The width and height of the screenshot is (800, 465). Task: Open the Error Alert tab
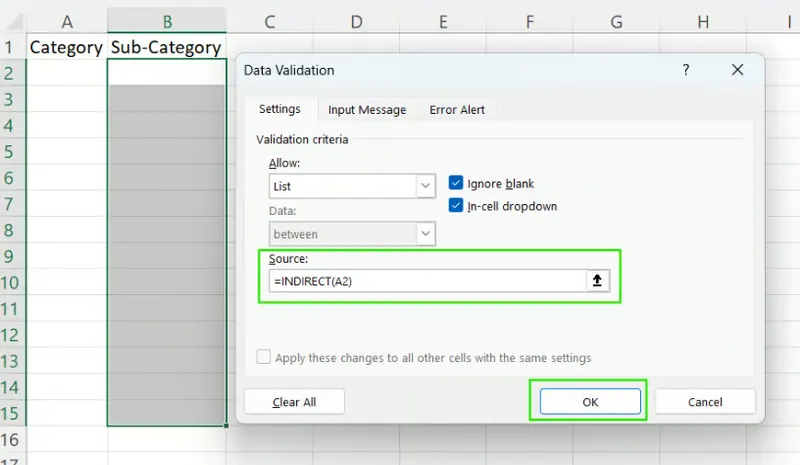pos(457,110)
